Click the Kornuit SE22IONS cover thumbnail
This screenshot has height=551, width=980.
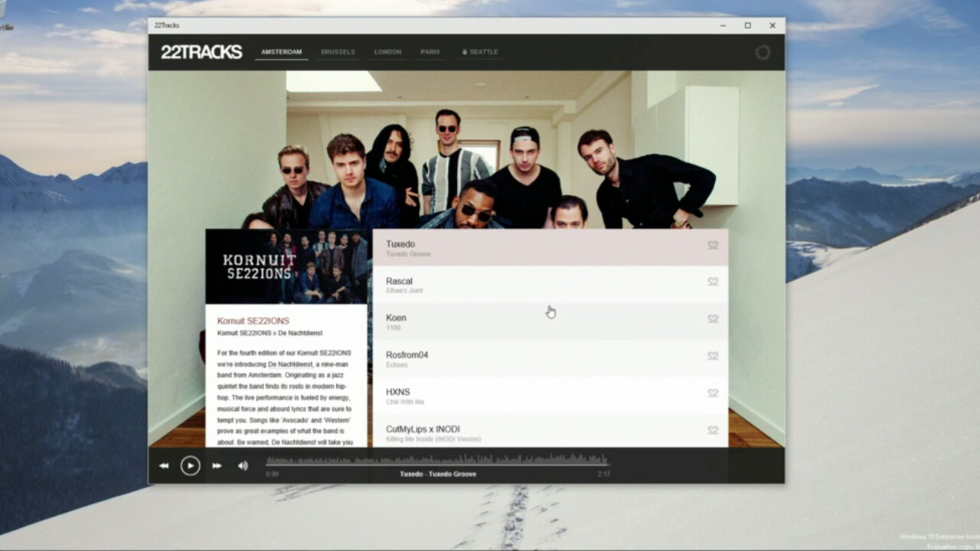286,266
